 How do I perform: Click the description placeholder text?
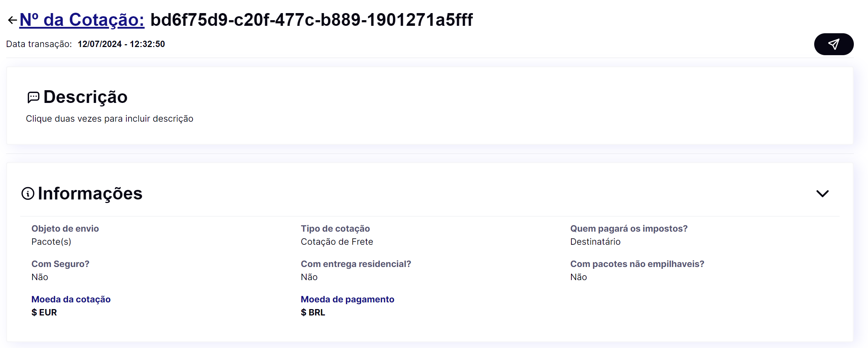(x=109, y=119)
